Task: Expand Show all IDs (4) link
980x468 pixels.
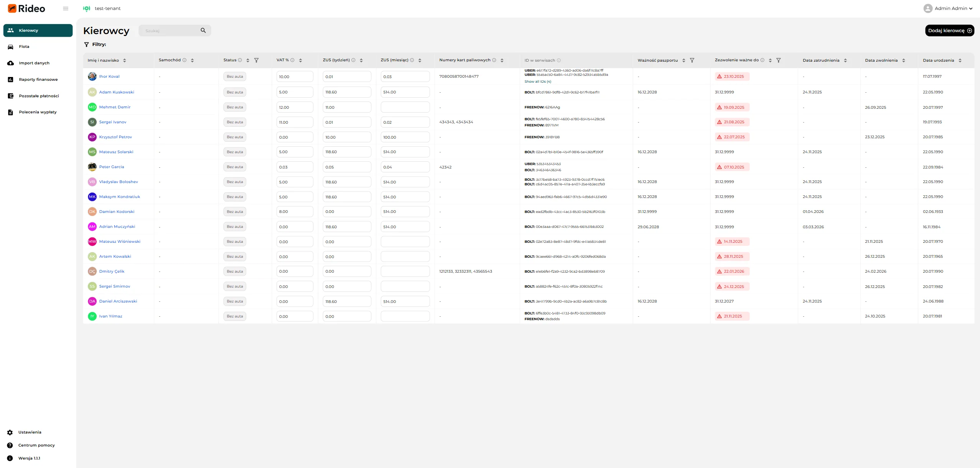Action: [x=538, y=82]
